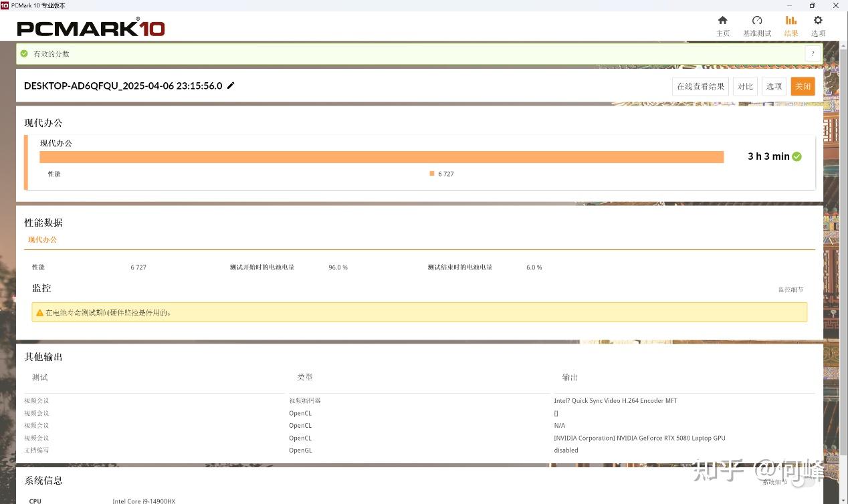Viewport: 848px width, 504px height.
Task: Click the pencil icon to rename the result
Action: (x=230, y=86)
